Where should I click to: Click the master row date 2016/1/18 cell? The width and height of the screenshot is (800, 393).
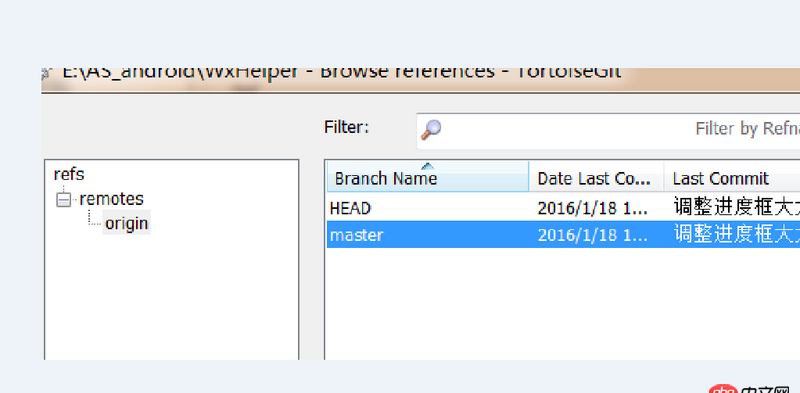tap(593, 235)
